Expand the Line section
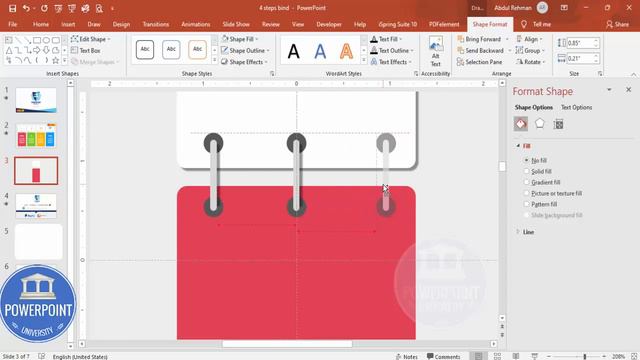This screenshot has height=360, width=640. [x=518, y=232]
